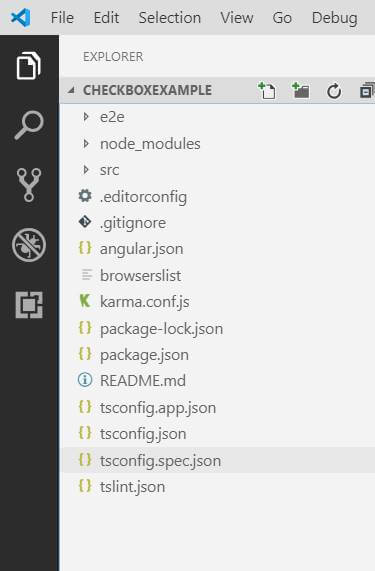Image resolution: width=375 pixels, height=571 pixels.
Task: Open the tslint.json file
Action: pos(133,487)
